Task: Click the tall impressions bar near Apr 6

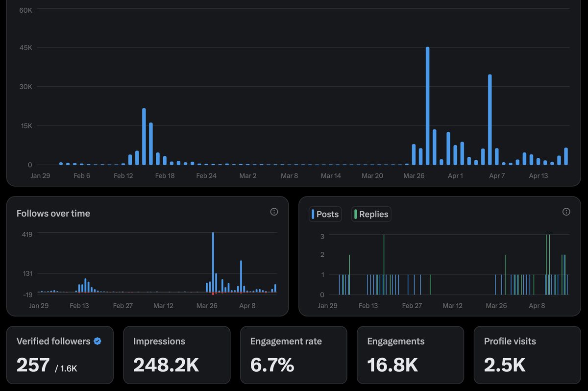Action: coord(490,120)
